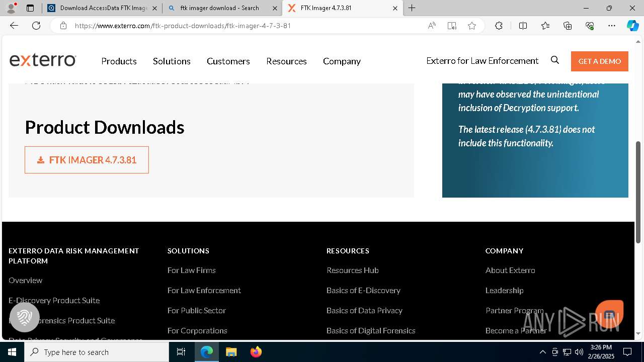The image size is (644, 362).
Task: Open the fingerprint cookie preferences badge
Action: pyautogui.click(x=24, y=317)
